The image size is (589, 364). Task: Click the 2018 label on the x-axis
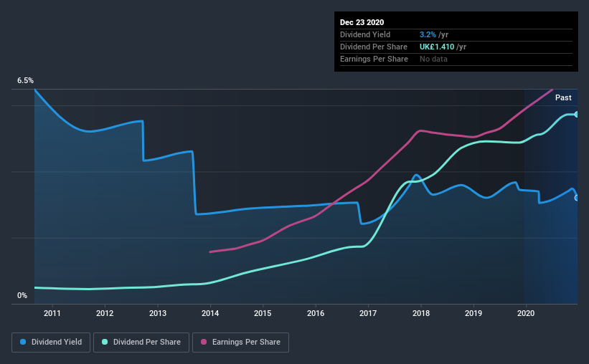pos(420,313)
